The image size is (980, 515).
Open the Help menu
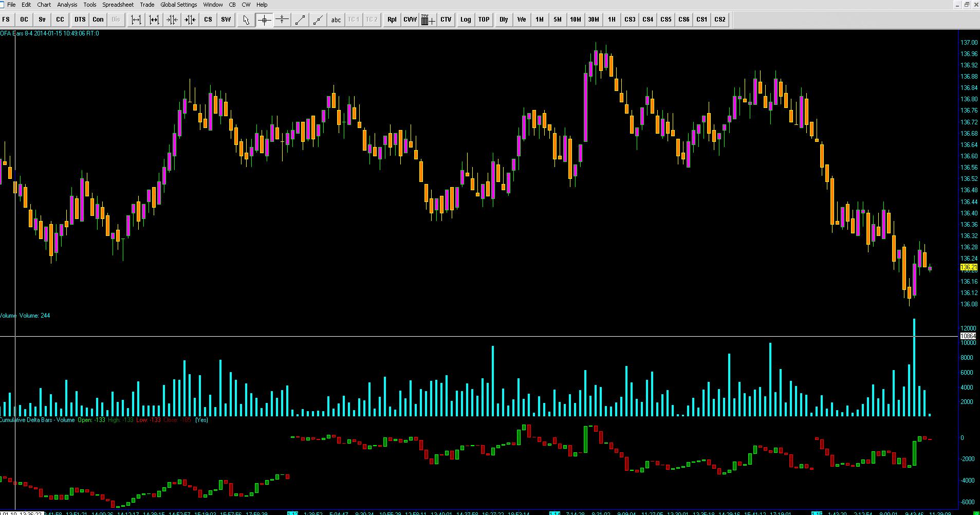click(x=262, y=5)
